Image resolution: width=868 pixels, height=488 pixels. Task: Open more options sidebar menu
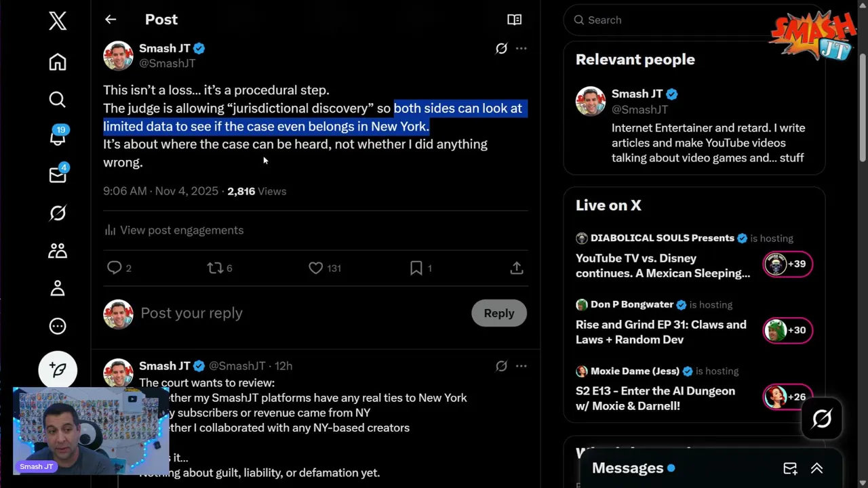pos(58,326)
